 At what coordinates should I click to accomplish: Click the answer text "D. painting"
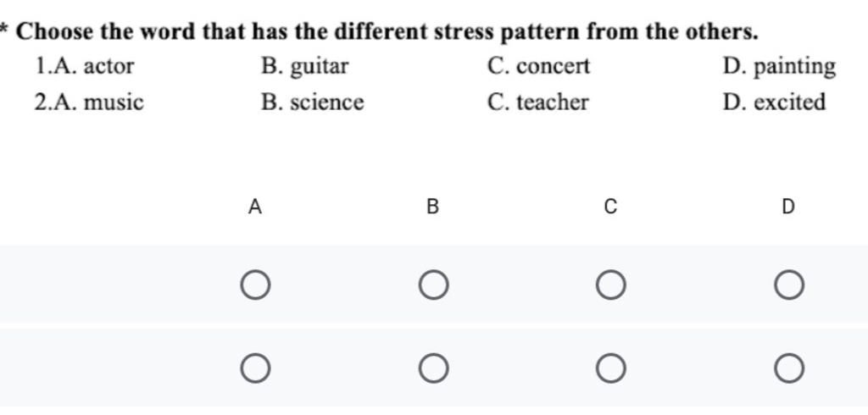pyautogui.click(x=779, y=66)
